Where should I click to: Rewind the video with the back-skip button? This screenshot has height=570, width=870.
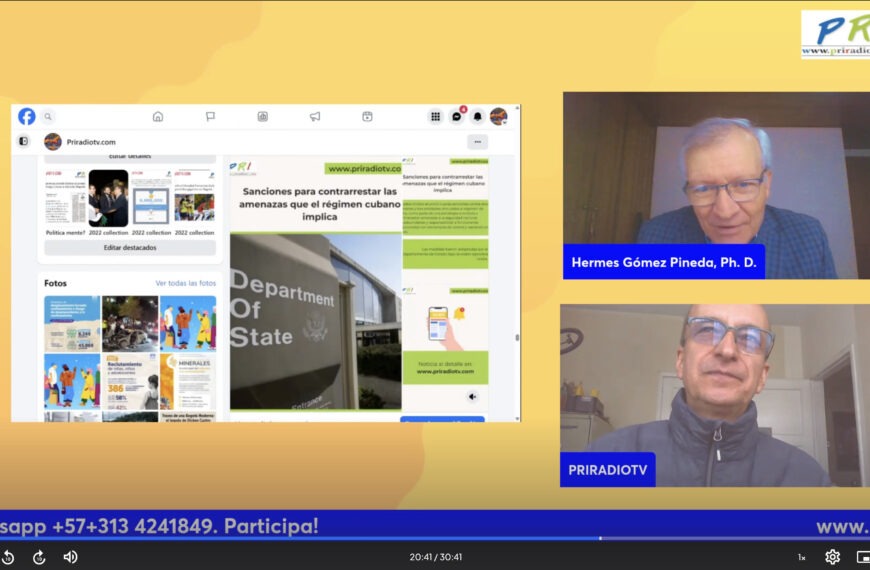tap(8, 557)
